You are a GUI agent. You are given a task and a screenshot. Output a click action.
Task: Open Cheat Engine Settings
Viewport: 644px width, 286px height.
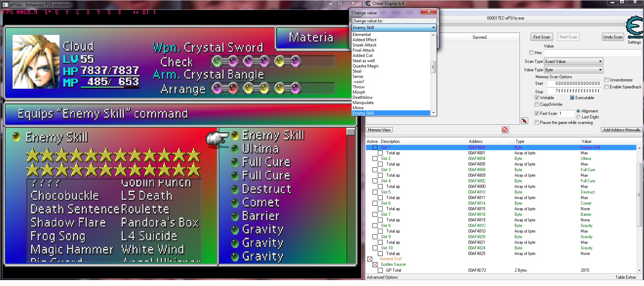tap(634, 42)
